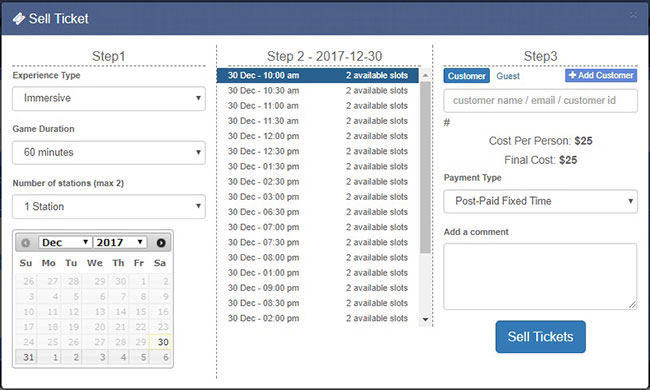The image size is (650, 390).
Task: Select the 30 Dec 12:00 pm slot
Action: click(x=318, y=136)
